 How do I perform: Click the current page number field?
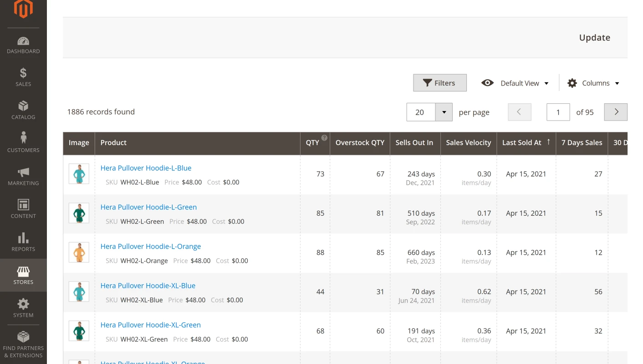click(x=558, y=112)
